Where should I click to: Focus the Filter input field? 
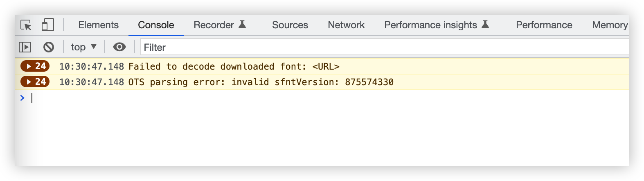click(385, 47)
